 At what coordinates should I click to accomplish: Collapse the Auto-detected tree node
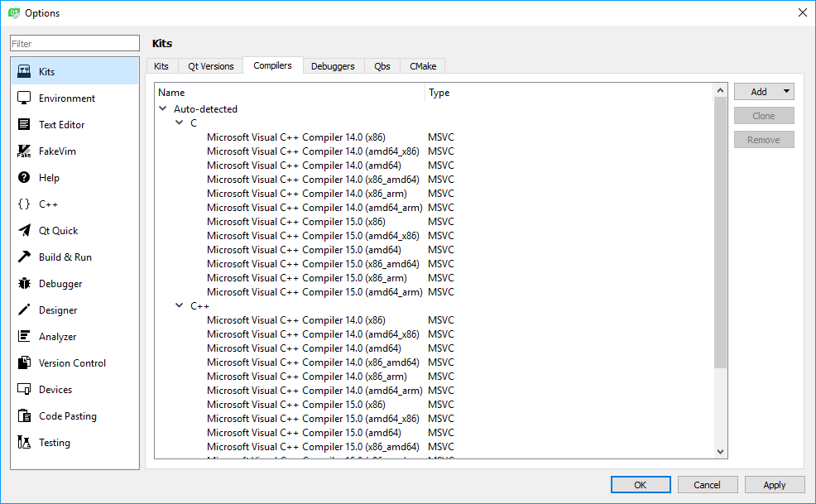tap(163, 108)
